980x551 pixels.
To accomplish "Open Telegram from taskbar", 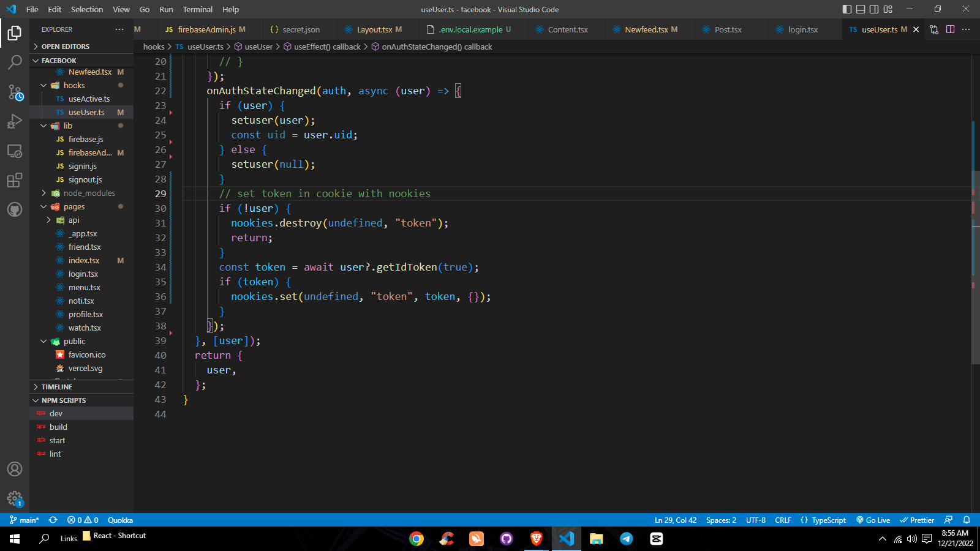I will tap(627, 539).
